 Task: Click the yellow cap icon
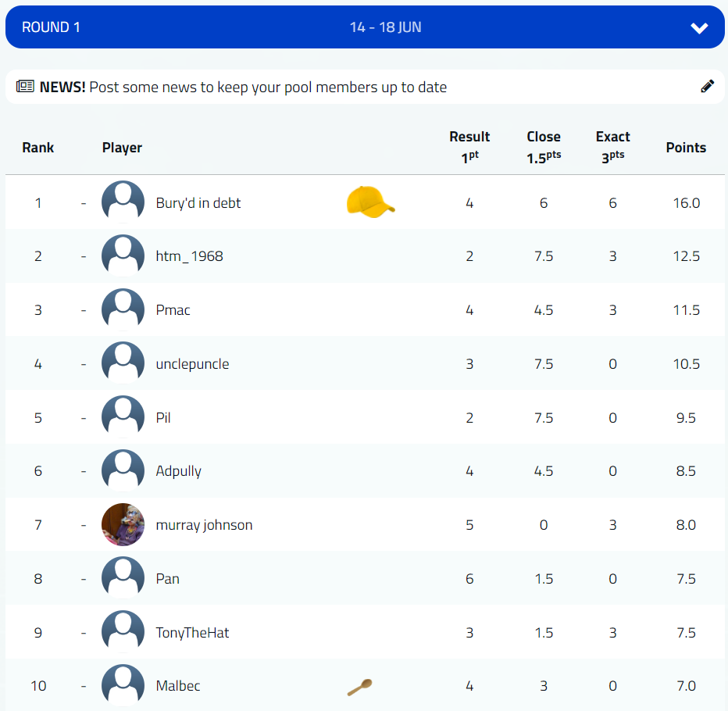(x=370, y=202)
